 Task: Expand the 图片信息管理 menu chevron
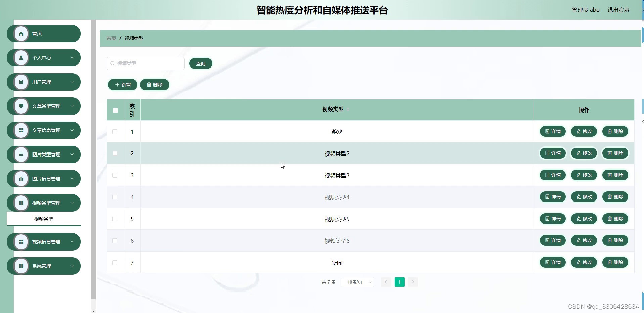coord(72,179)
